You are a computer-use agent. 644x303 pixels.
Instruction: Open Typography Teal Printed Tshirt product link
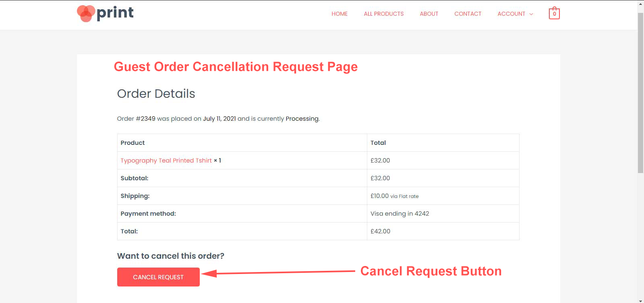[166, 160]
